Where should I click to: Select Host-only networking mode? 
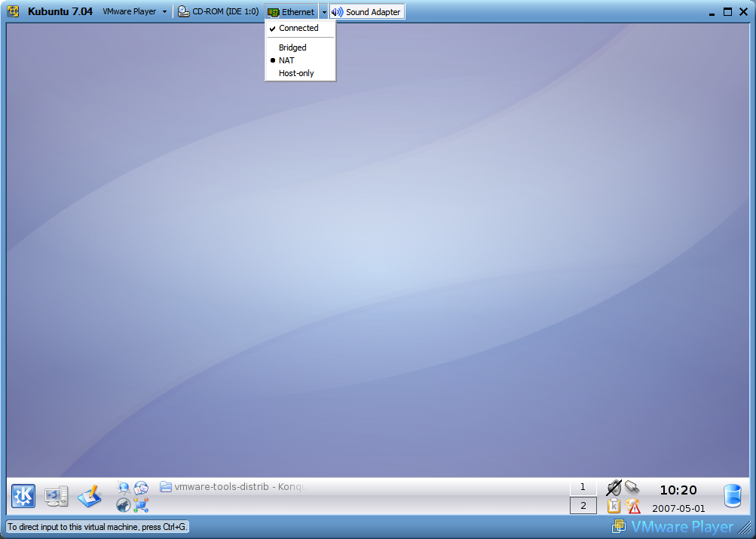pyautogui.click(x=300, y=73)
